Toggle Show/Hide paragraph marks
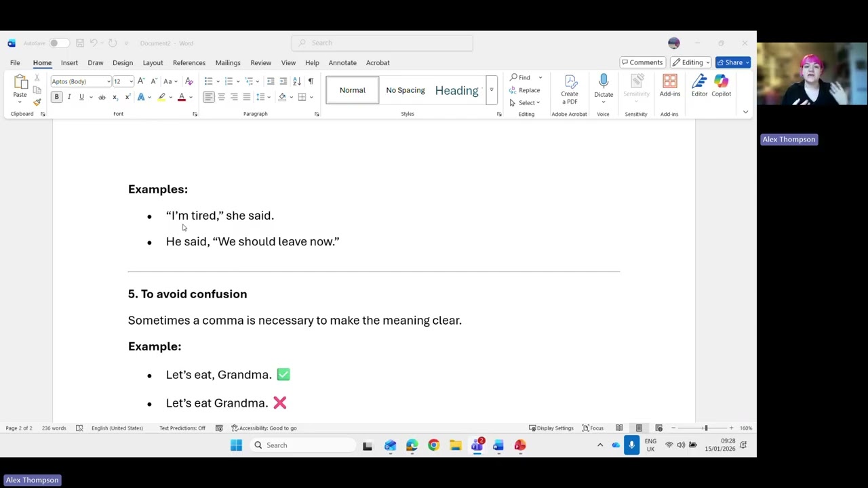Image resolution: width=868 pixels, height=488 pixels. pyautogui.click(x=311, y=81)
